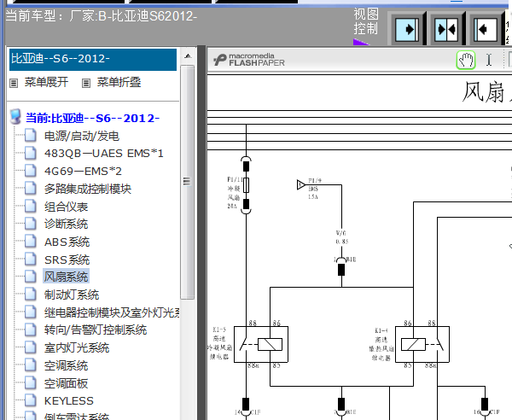This screenshot has width=512, height=420.
Task: Click the page icon next to SRS系统
Action: coord(31,259)
